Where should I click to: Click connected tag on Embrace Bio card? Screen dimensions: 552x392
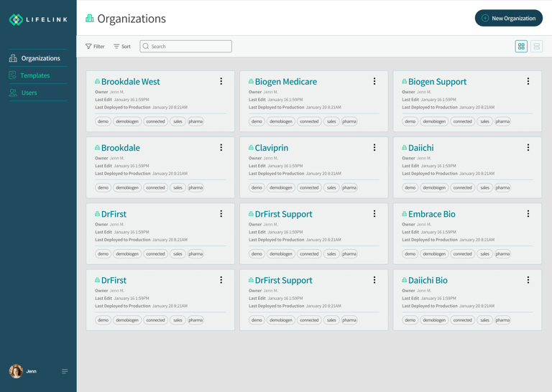(463, 254)
